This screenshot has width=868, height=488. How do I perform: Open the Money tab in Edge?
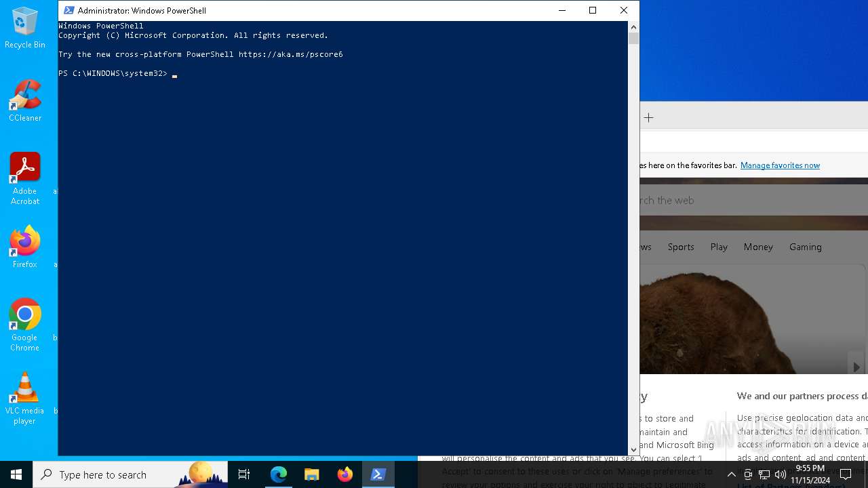[x=758, y=247]
